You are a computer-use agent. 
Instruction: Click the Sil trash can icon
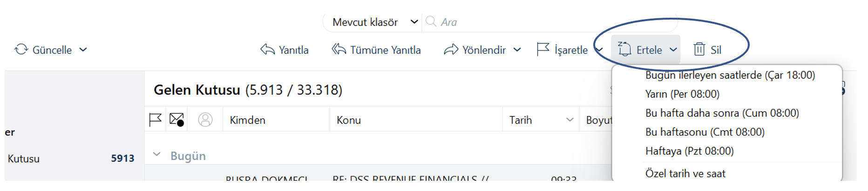[699, 49]
